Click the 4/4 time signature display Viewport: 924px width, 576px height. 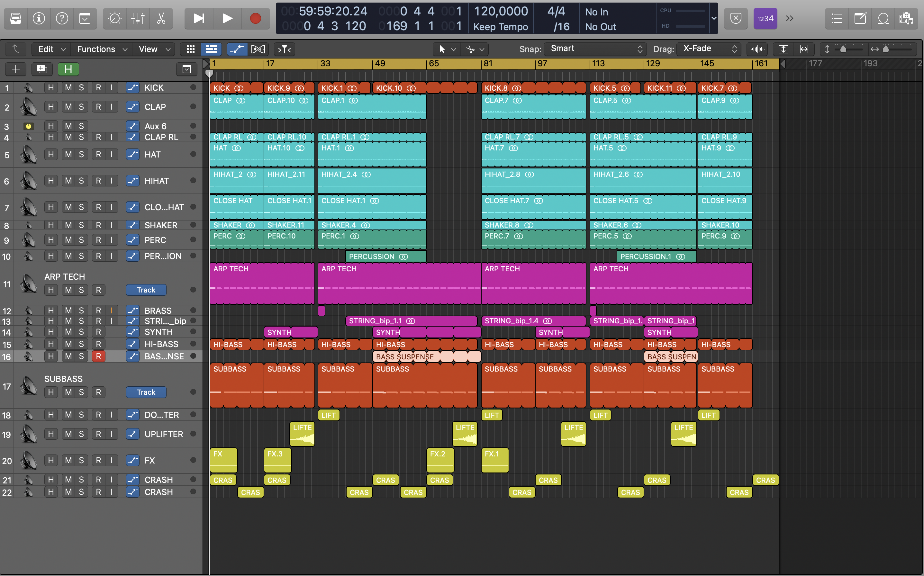pyautogui.click(x=556, y=11)
